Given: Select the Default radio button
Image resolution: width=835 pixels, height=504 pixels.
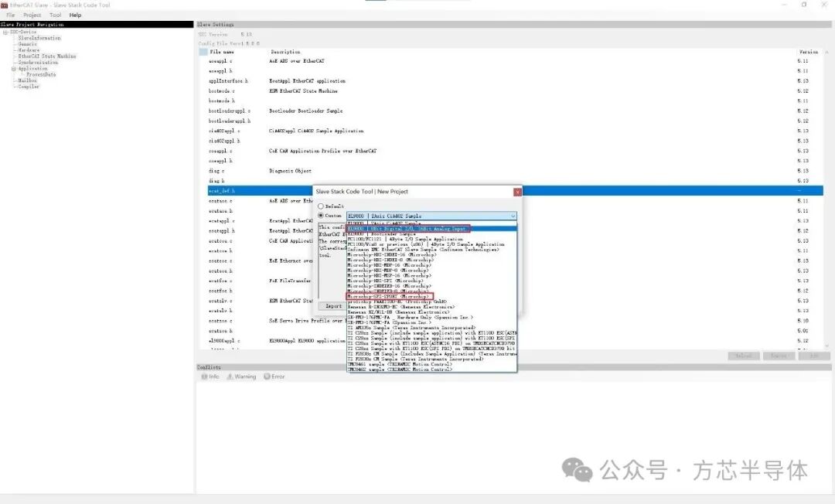Looking at the screenshot, I should coord(321,206).
